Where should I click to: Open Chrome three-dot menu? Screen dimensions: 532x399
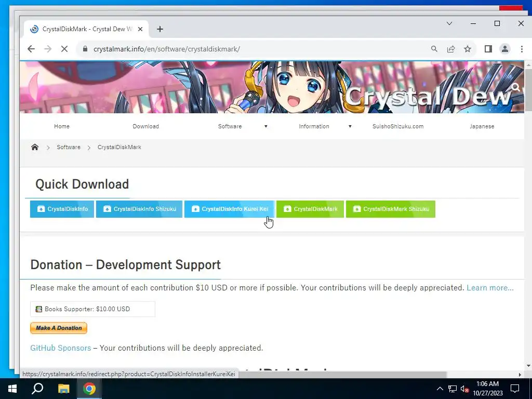click(x=522, y=49)
